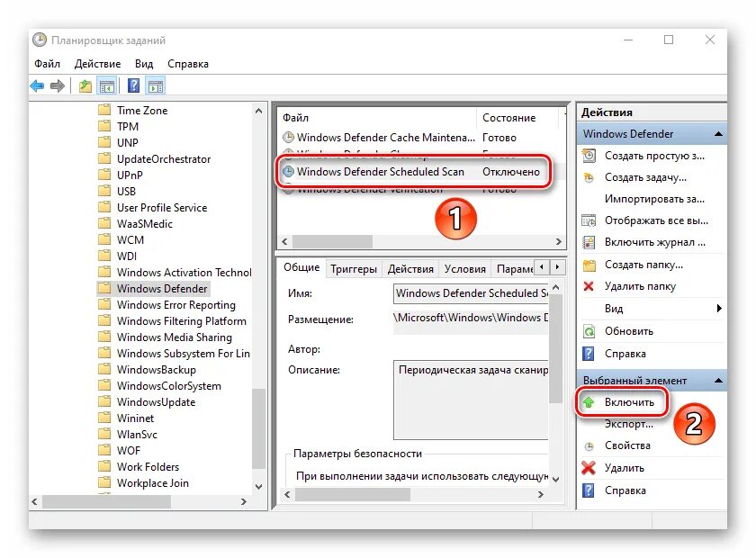The height and width of the screenshot is (558, 756).
Task: Select the Windows Filtering Platform folder
Action: [x=181, y=321]
